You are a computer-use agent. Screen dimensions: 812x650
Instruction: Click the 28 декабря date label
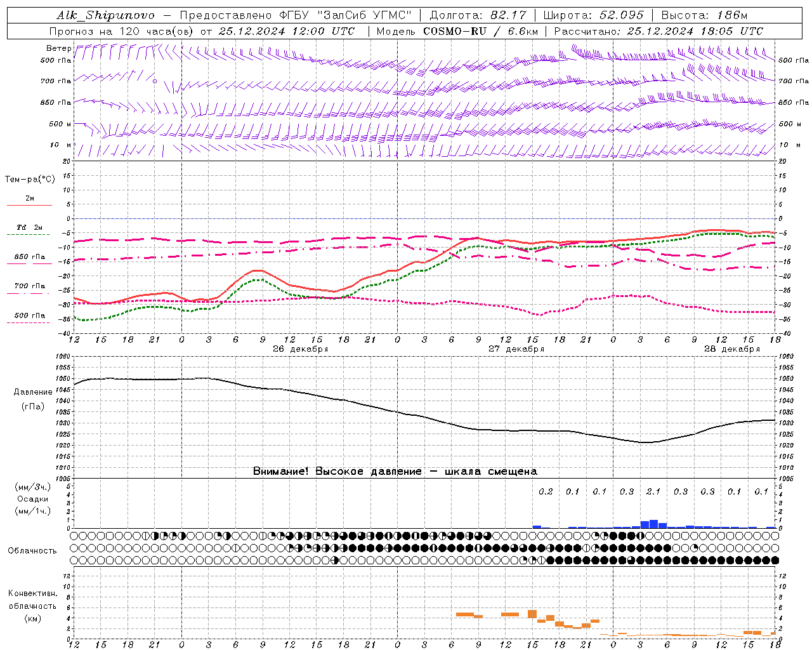point(731,349)
